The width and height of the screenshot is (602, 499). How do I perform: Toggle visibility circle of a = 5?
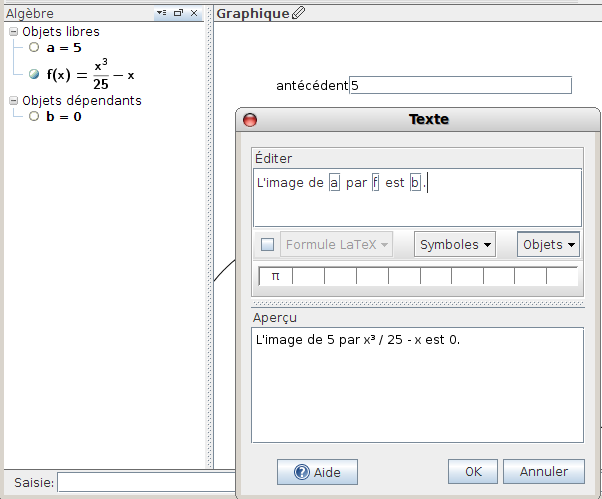34,47
